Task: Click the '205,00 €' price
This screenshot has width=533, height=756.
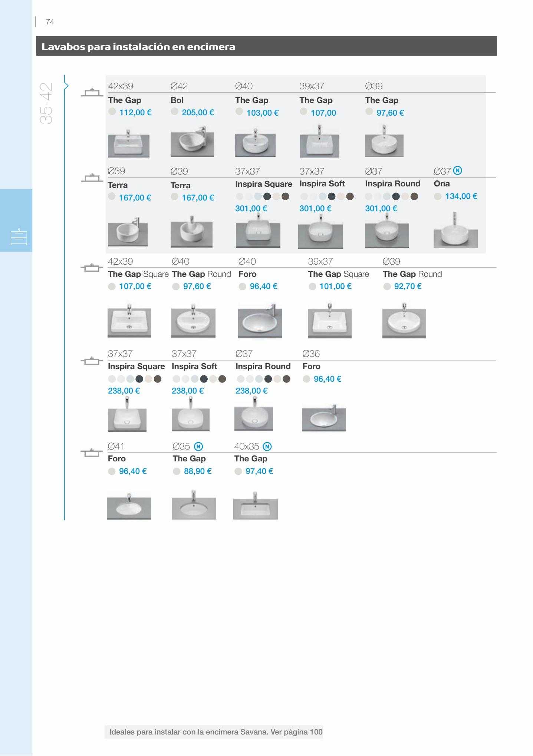Action: click(198, 112)
